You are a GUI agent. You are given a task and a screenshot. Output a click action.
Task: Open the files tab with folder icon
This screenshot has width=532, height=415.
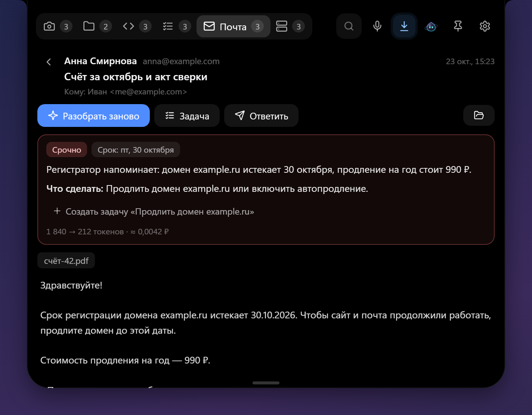point(97,26)
